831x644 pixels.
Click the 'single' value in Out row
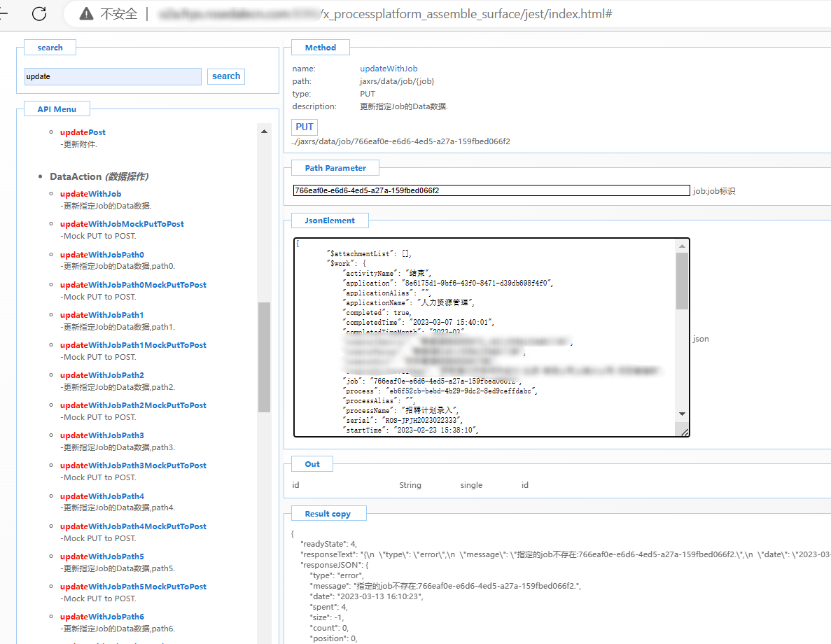point(471,485)
